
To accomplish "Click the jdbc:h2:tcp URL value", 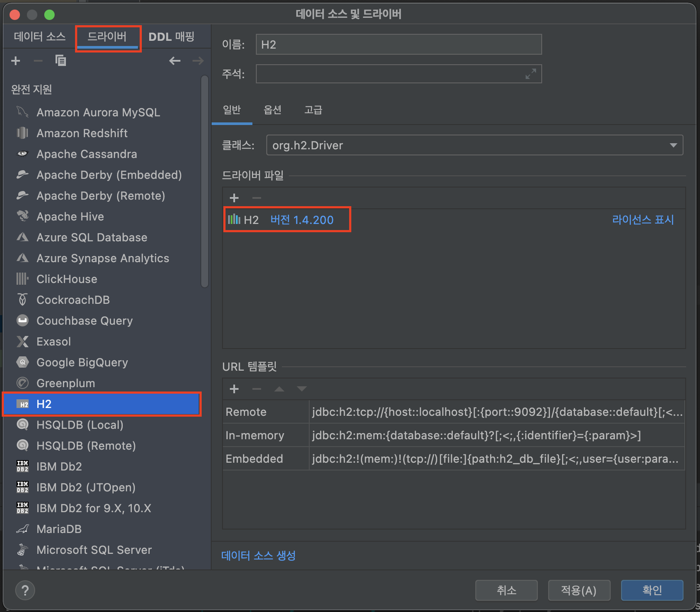I will 497,411.
